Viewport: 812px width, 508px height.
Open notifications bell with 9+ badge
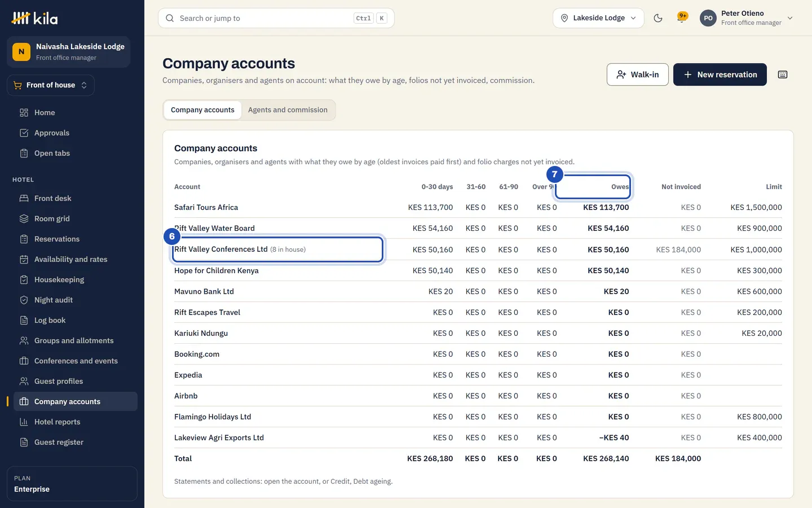682,17
